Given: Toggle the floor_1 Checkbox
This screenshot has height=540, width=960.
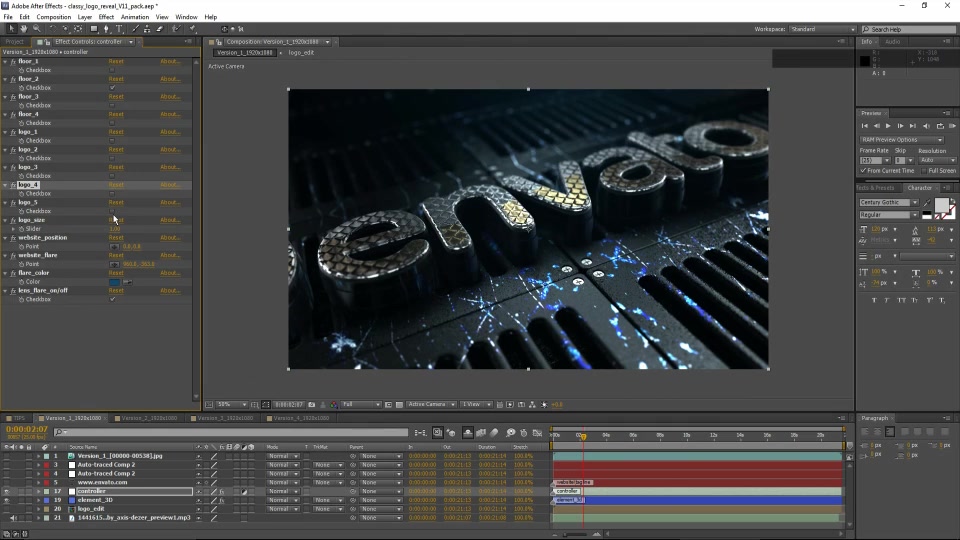Looking at the screenshot, I should tap(112, 70).
